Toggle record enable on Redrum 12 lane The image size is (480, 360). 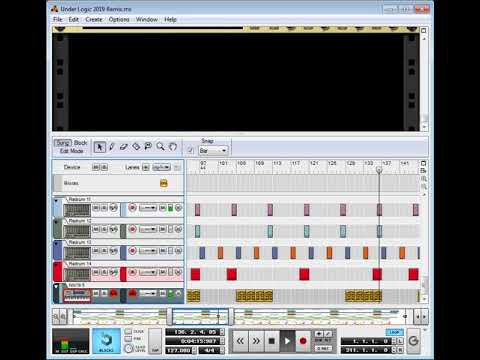pyautogui.click(x=133, y=229)
